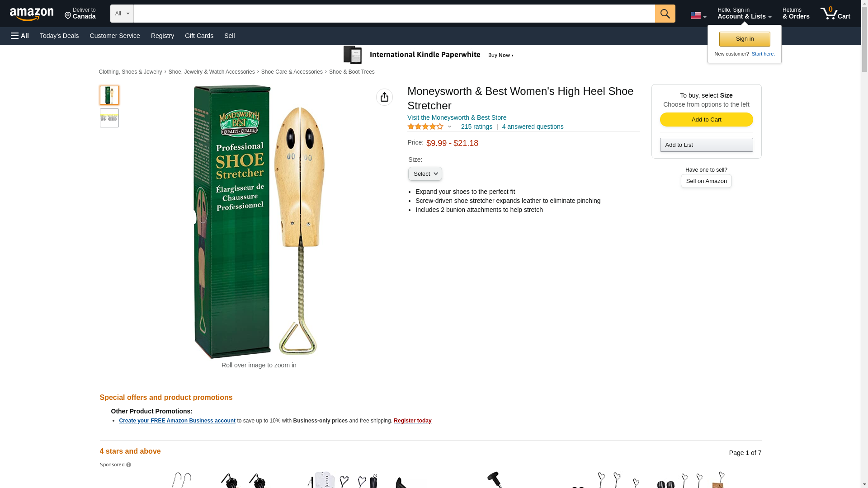
Task: Click the Sign in button
Action: (x=744, y=39)
